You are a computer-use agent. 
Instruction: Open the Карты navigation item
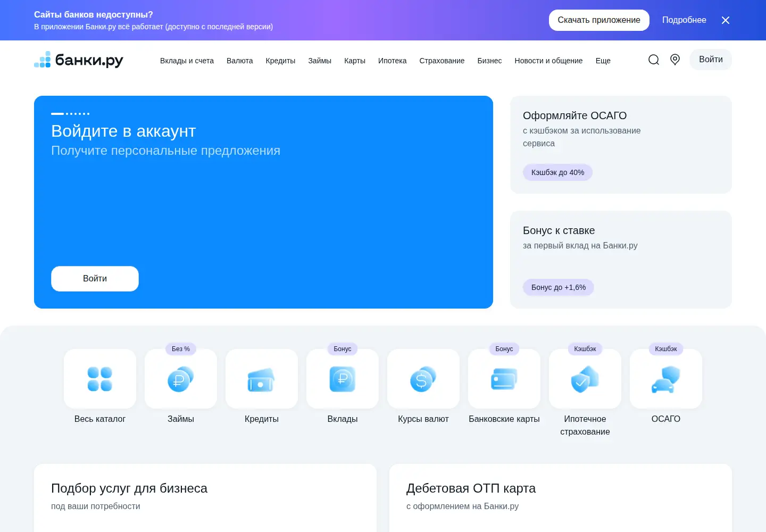coord(355,61)
